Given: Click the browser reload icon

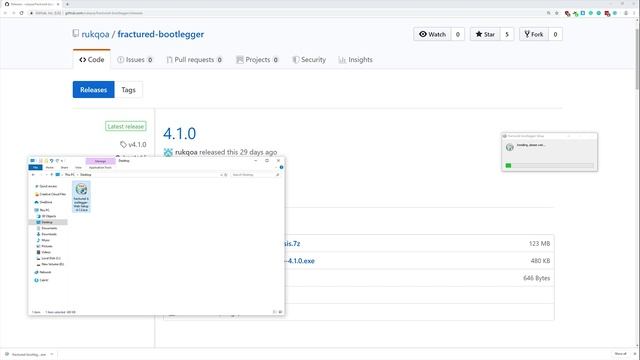Looking at the screenshot, I should (22, 13).
